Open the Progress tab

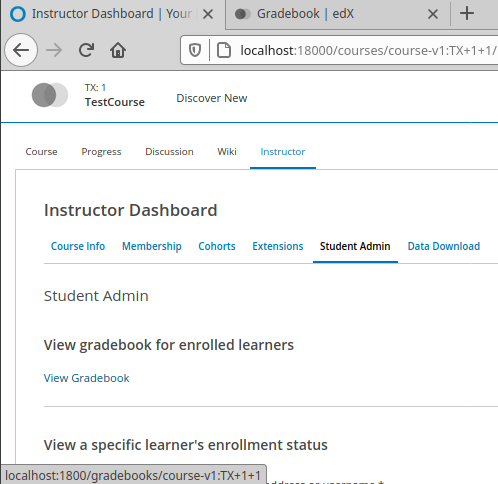click(x=101, y=152)
